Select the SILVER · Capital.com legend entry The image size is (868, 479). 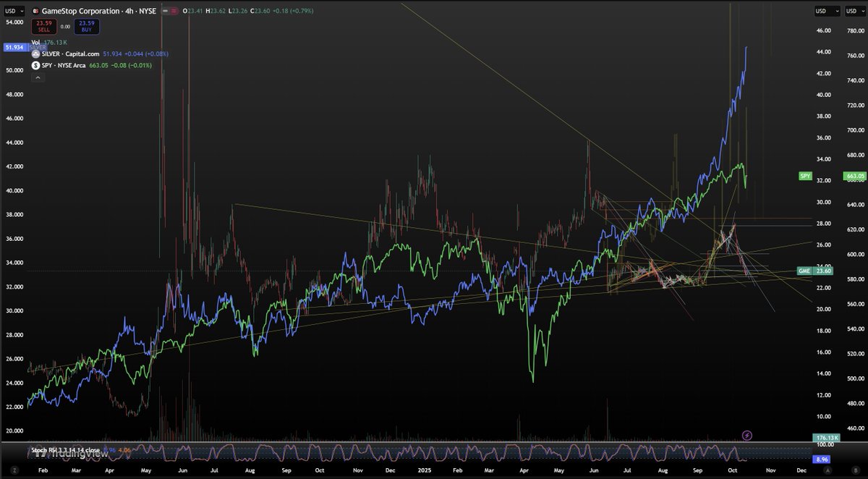71,54
